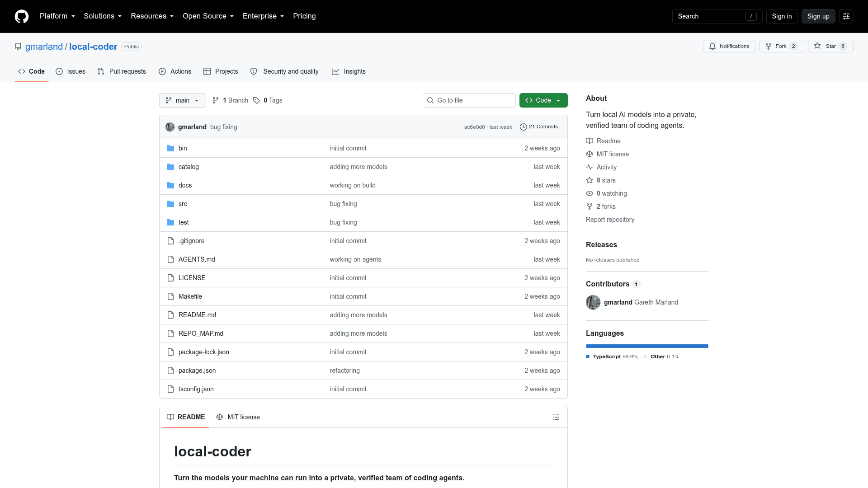Click the eye icon next to watching

[590, 193]
